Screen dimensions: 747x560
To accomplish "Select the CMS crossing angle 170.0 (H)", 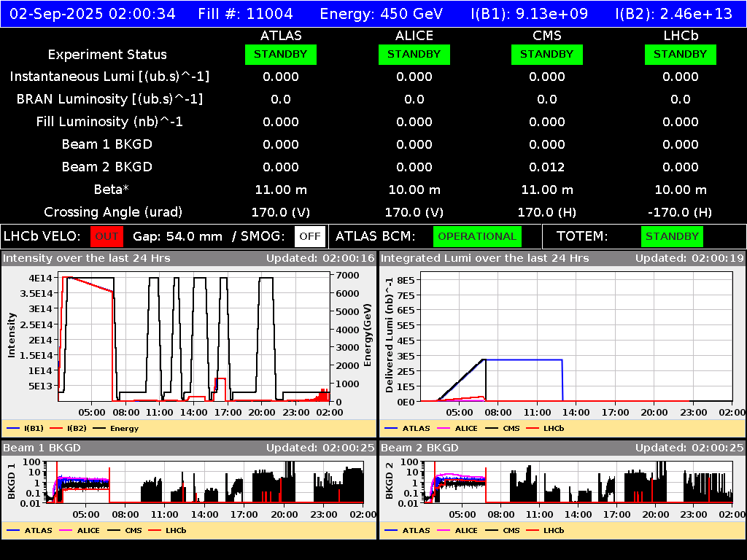I will click(x=547, y=212).
